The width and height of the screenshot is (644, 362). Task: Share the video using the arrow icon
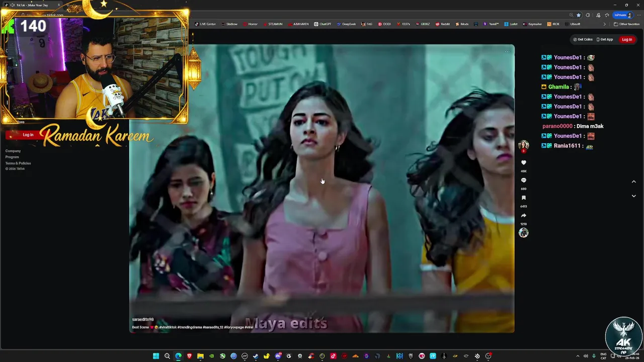click(523, 216)
